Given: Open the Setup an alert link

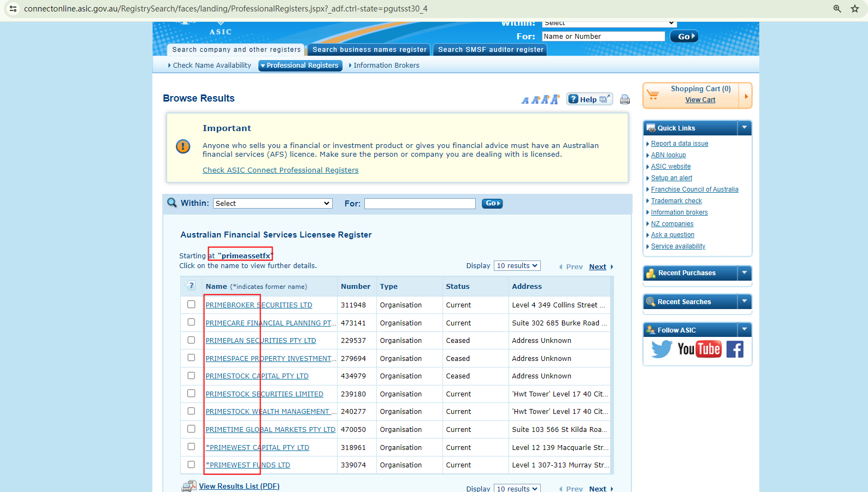Looking at the screenshot, I should tap(671, 178).
